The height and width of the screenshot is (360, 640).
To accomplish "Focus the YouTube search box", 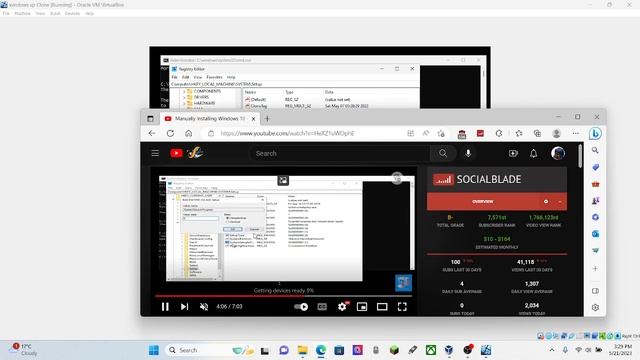I will [x=339, y=153].
